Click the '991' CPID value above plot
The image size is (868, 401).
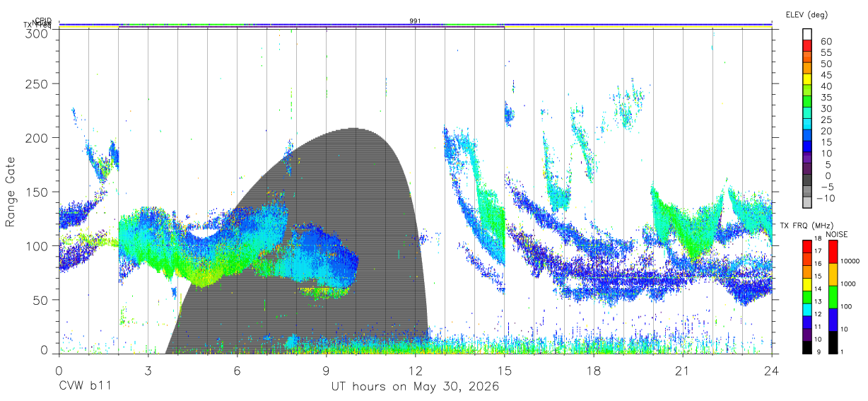click(416, 21)
